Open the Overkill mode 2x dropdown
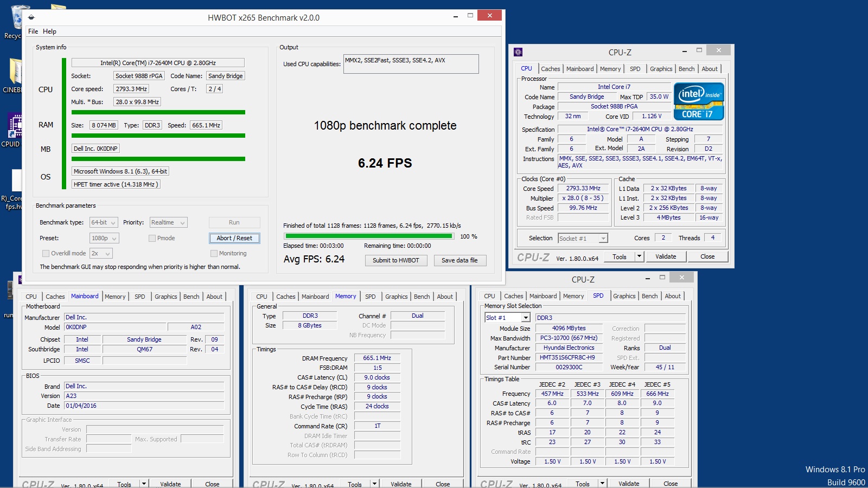868x488 pixels. pyautogui.click(x=101, y=253)
